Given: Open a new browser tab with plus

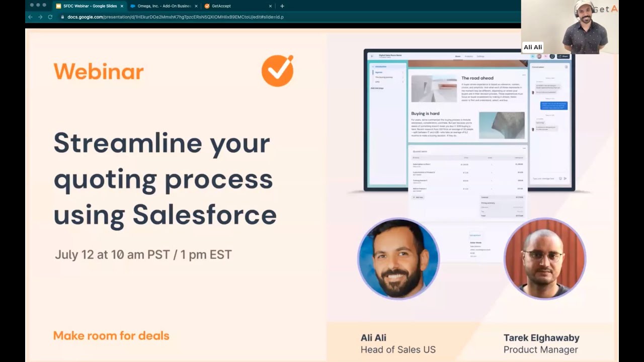Looking at the screenshot, I should [x=282, y=6].
